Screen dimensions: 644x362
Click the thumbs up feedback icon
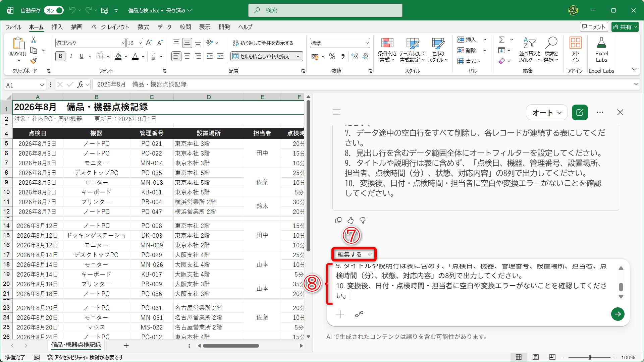[351, 220]
